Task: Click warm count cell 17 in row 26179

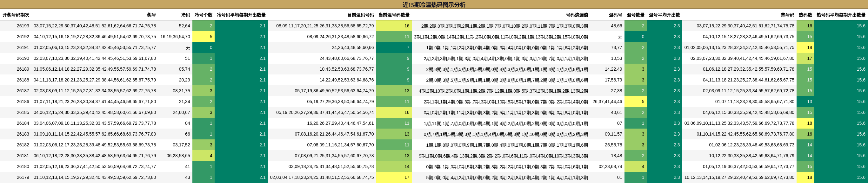Action: pyautogui.click(x=394, y=177)
